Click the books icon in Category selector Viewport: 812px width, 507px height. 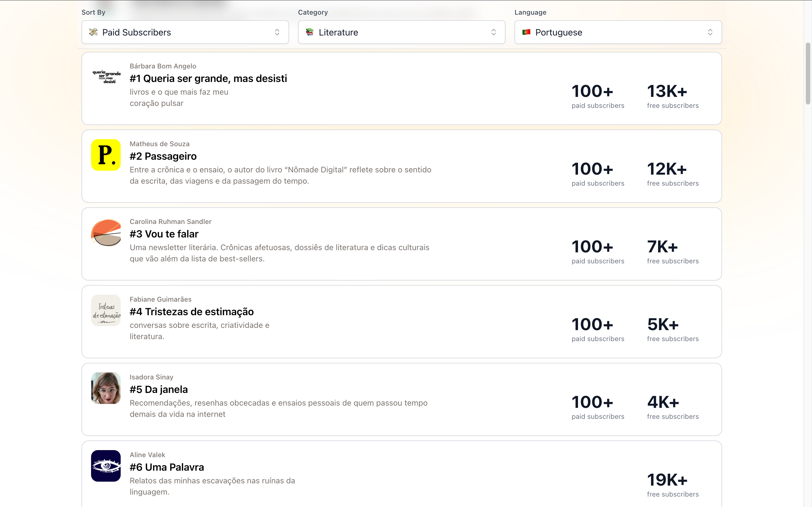(x=310, y=32)
